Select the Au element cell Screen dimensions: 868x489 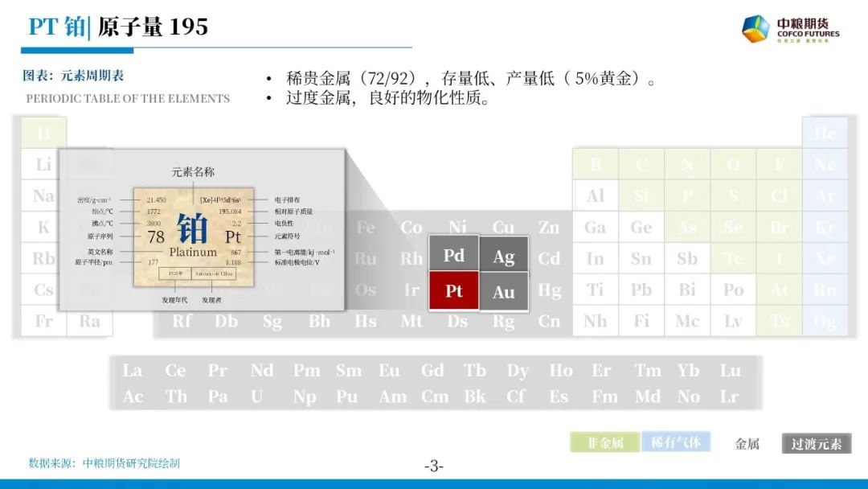click(x=504, y=292)
